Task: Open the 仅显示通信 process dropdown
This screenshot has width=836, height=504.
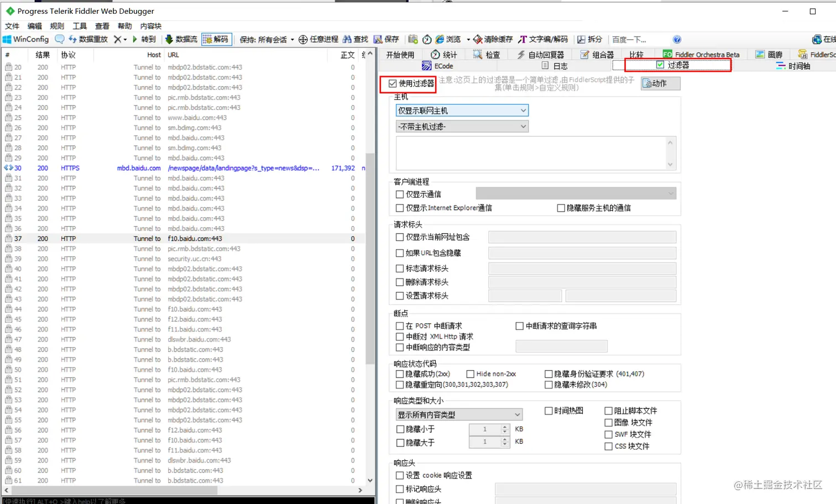Action: (576, 193)
